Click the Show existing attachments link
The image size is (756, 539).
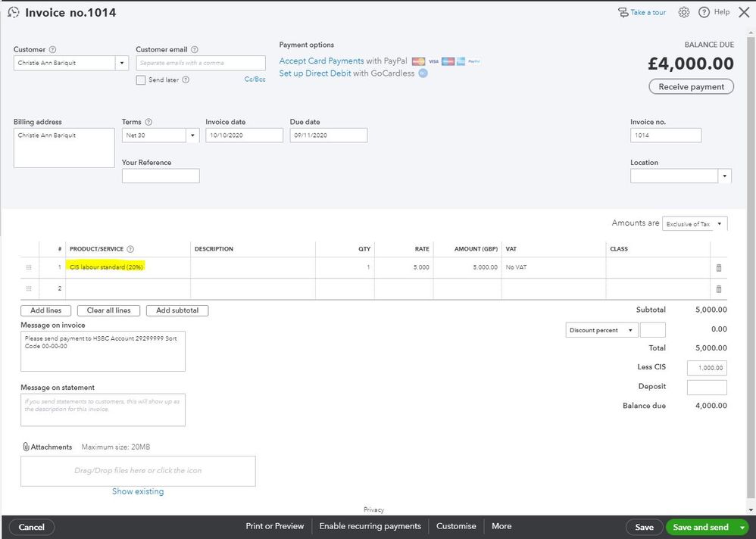pos(138,491)
